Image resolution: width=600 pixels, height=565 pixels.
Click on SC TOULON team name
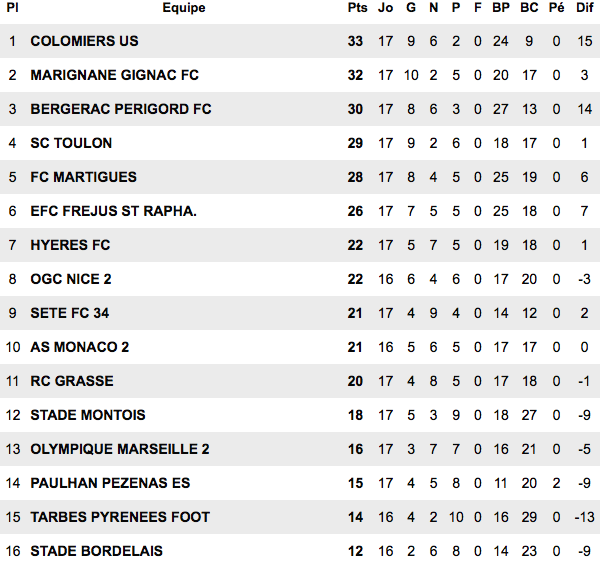point(71,143)
